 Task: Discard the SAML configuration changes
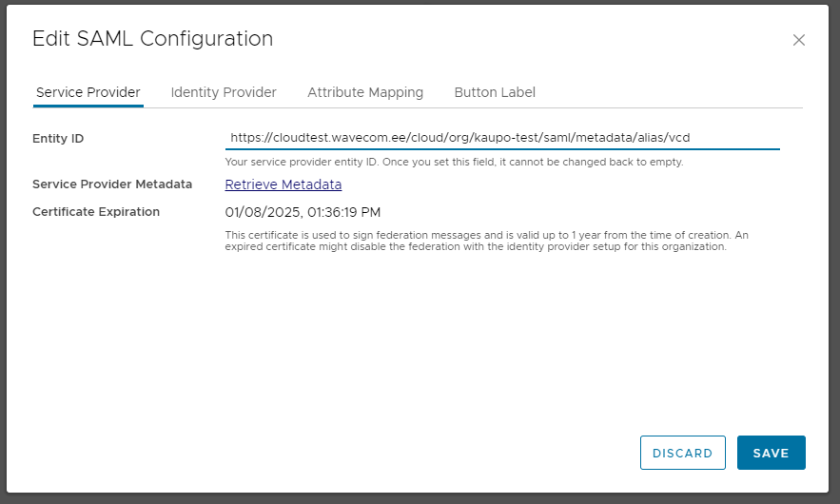pyautogui.click(x=682, y=453)
